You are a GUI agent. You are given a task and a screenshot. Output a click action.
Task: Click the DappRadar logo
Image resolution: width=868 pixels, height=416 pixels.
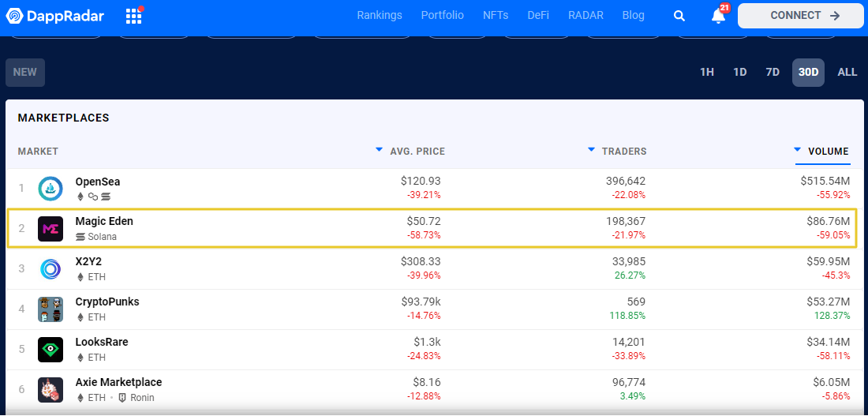[x=54, y=16]
